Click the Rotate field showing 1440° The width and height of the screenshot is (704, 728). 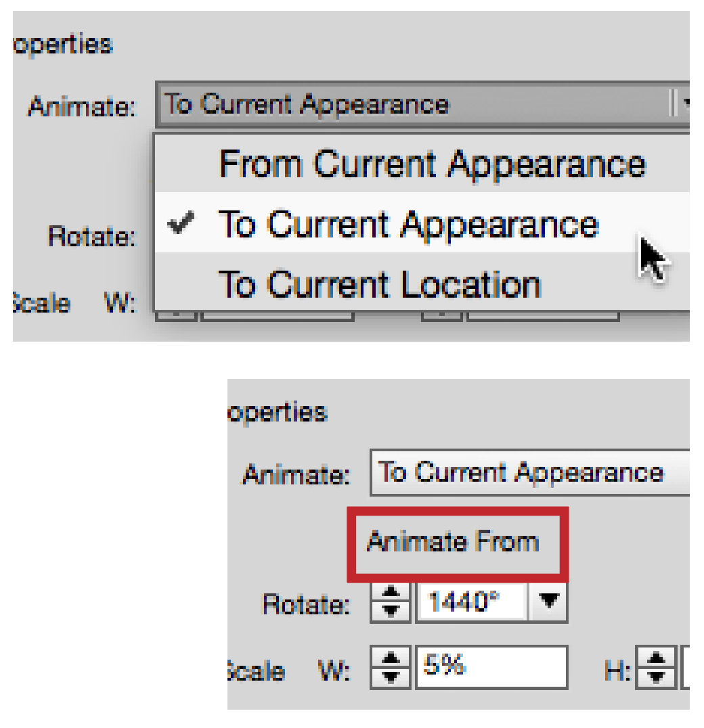click(471, 601)
